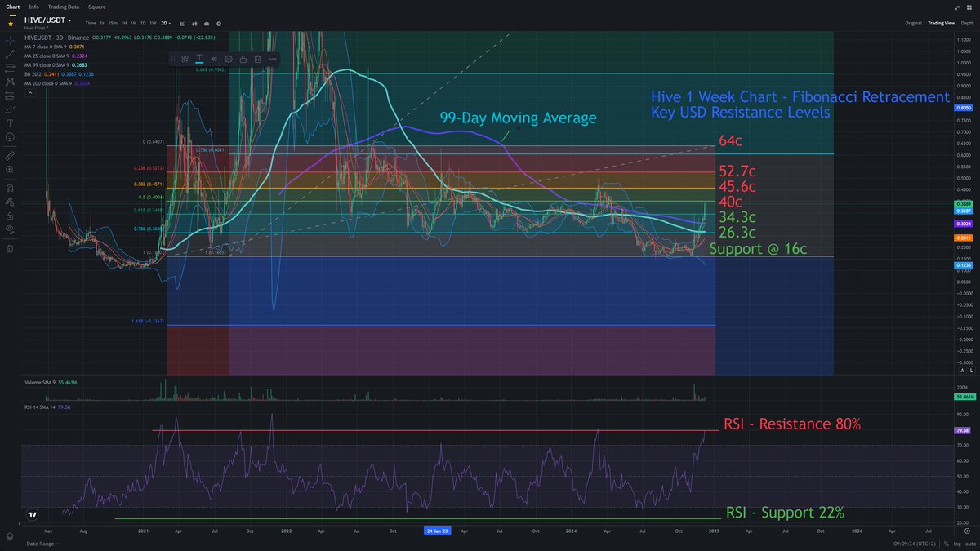Switch to the Square tab
This screenshot has height=551, width=980.
(x=97, y=7)
